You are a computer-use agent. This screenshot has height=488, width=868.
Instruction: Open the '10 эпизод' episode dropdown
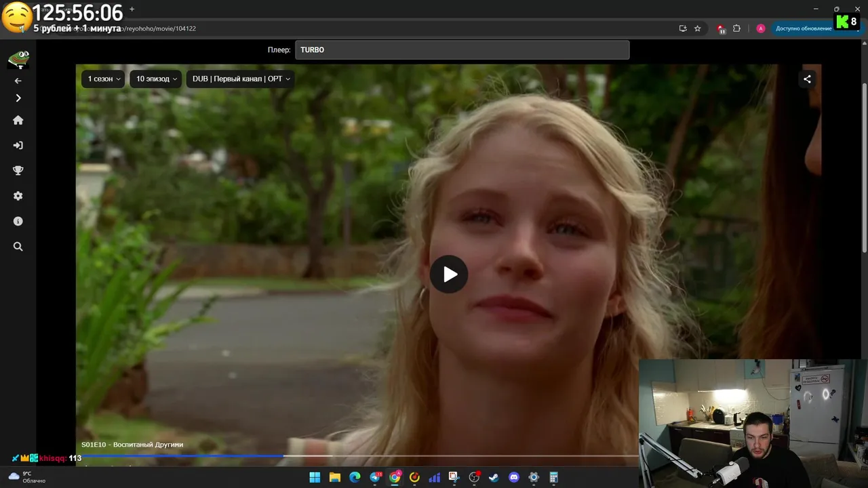coord(156,79)
